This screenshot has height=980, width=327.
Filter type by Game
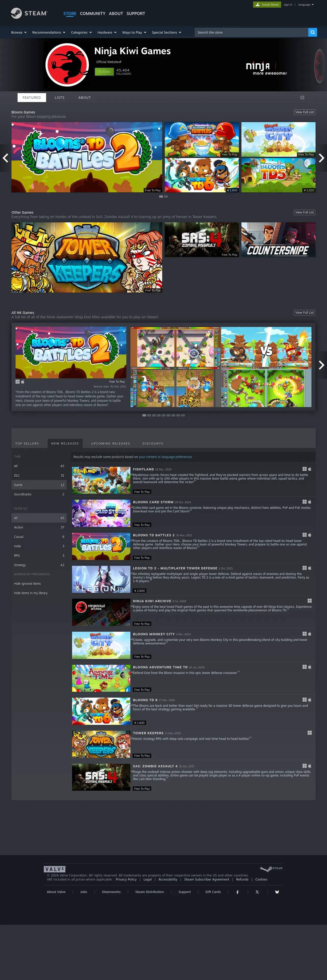(39, 485)
